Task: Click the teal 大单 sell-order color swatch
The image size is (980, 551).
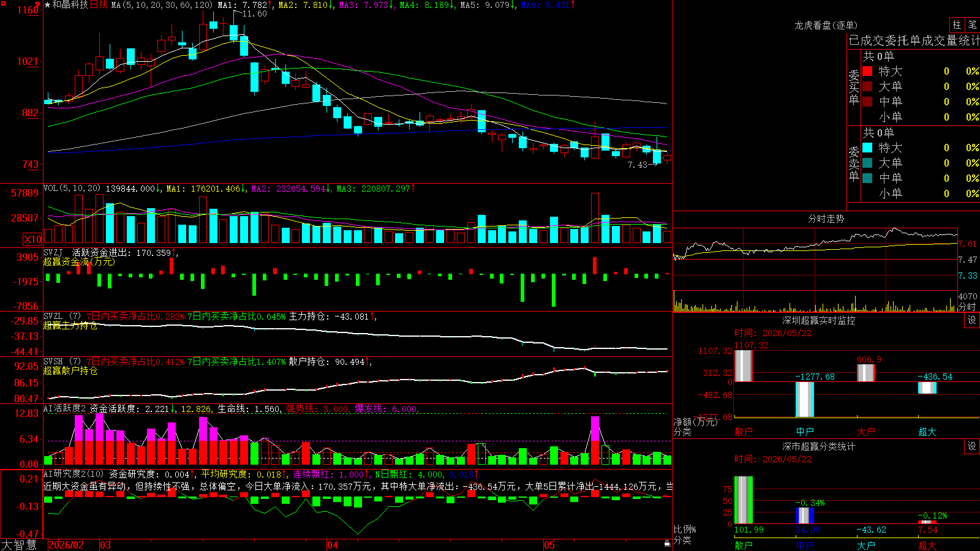Action: point(867,163)
